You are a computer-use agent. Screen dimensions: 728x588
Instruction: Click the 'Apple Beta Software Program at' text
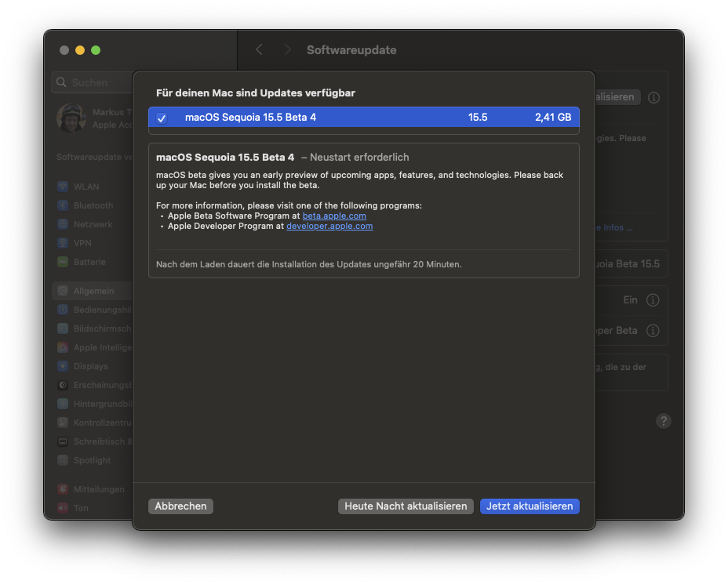pos(234,216)
